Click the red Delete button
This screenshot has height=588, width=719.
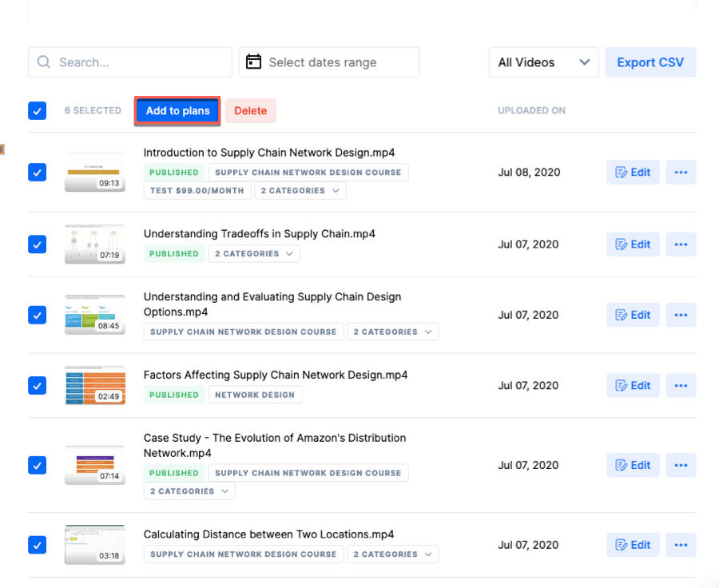point(250,111)
